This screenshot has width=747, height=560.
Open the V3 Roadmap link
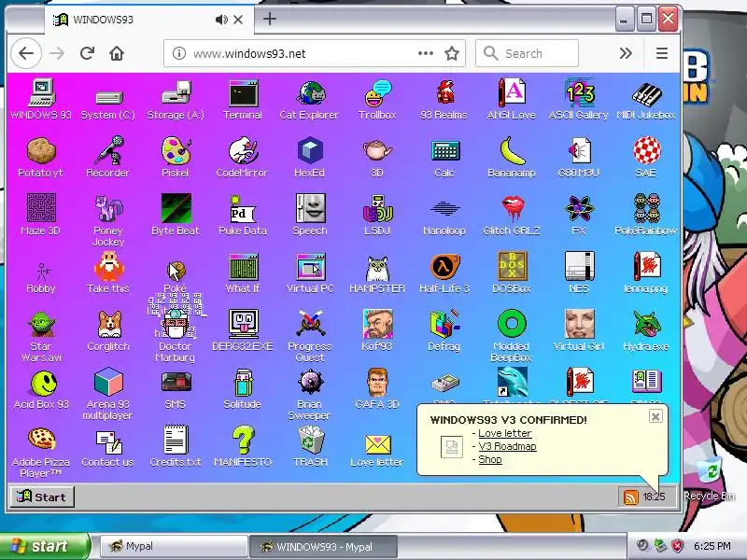(x=507, y=446)
